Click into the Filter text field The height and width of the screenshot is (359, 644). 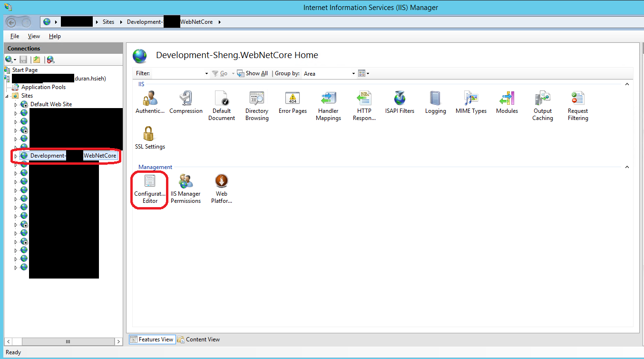pos(177,73)
